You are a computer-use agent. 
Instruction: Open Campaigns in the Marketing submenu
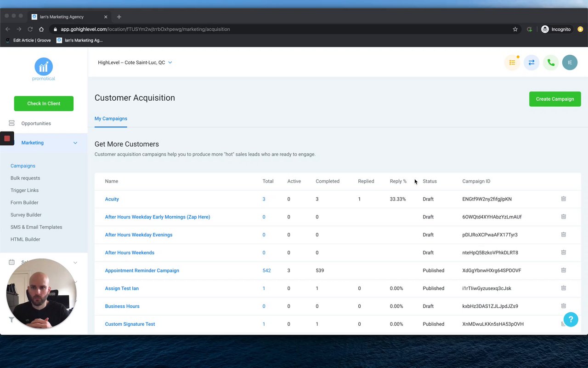[23, 166]
